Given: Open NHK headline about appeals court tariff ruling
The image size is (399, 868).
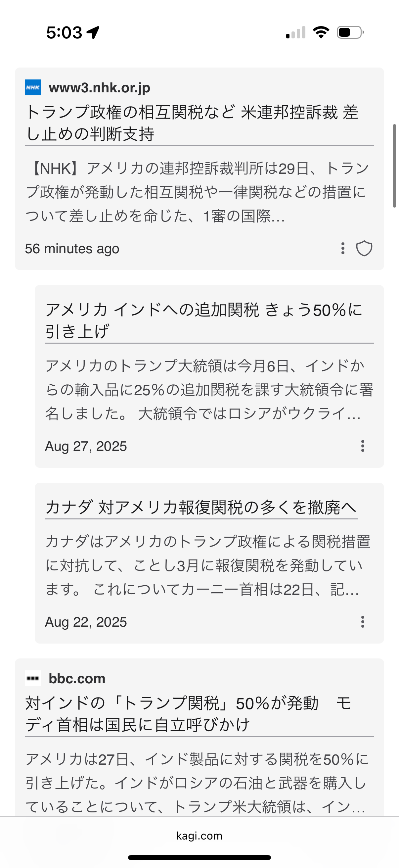Looking at the screenshot, I should [x=192, y=122].
